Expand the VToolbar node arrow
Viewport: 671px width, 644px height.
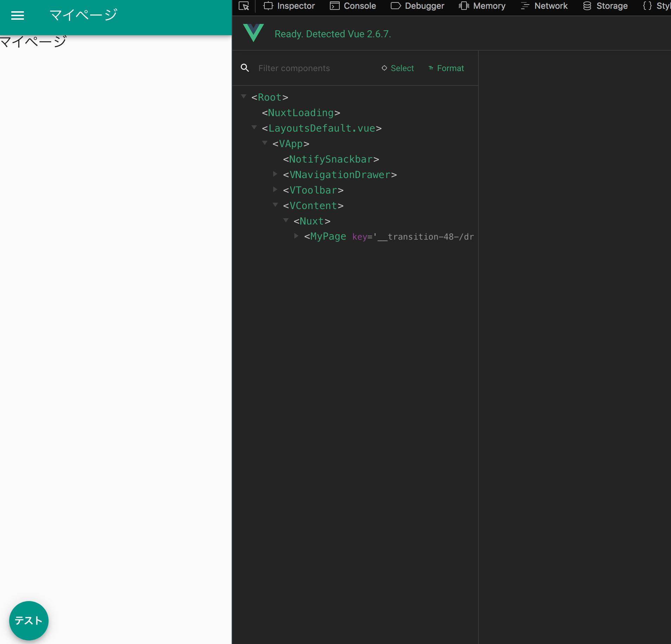click(x=275, y=189)
